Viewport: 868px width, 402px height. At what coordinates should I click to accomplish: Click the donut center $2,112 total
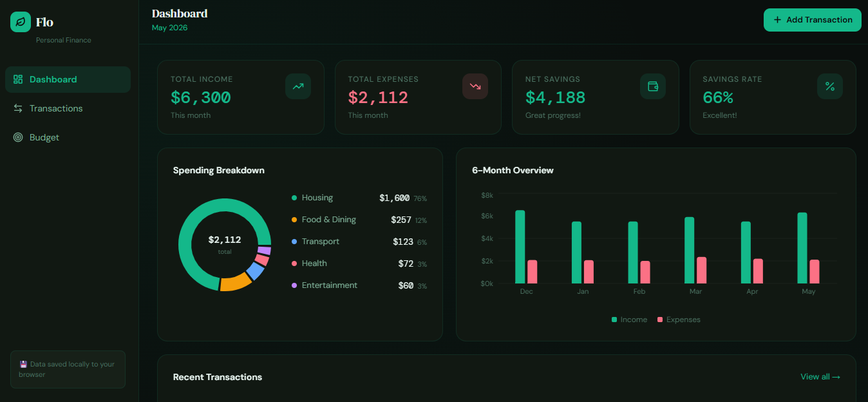(225, 240)
